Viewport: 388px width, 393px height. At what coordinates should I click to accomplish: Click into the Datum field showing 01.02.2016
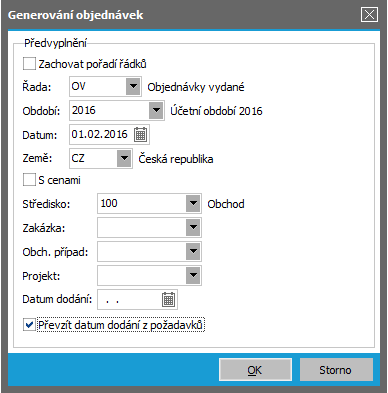[x=102, y=135]
